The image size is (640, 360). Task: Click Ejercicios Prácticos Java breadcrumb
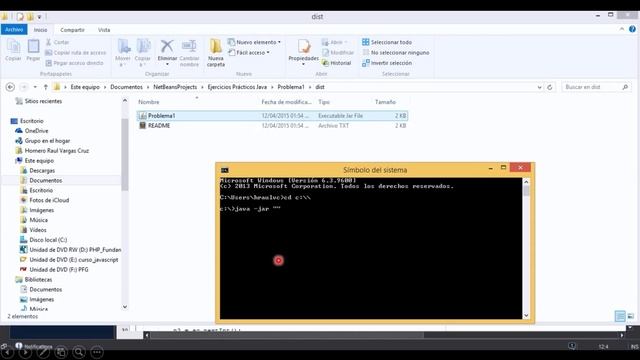coord(237,87)
